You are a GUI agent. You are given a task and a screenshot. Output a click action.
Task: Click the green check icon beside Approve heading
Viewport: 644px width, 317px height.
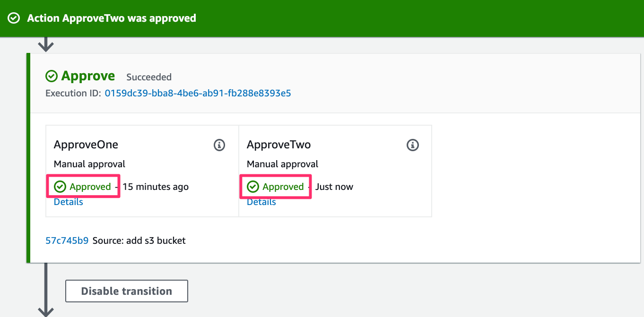[52, 76]
